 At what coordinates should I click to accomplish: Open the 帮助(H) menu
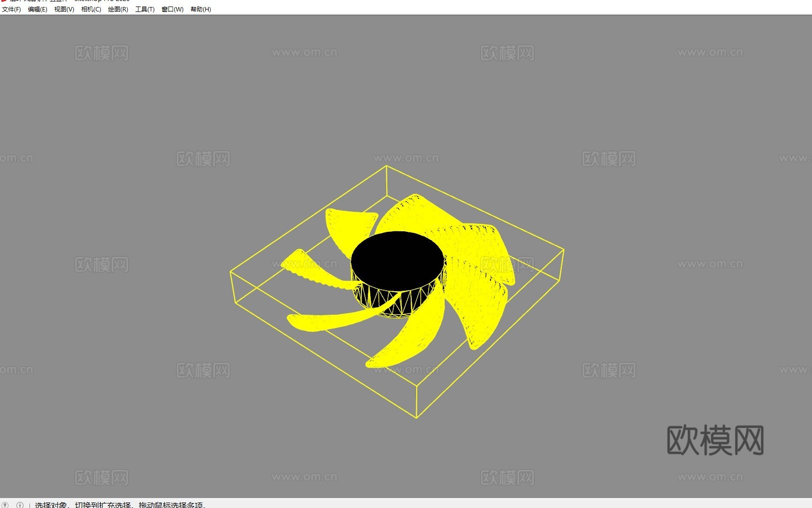coord(201,9)
